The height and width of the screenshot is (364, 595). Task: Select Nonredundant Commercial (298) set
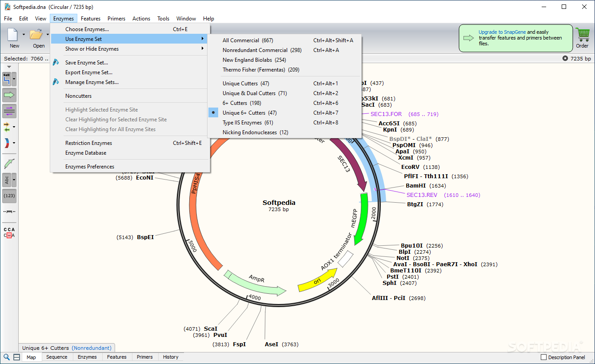click(285, 50)
